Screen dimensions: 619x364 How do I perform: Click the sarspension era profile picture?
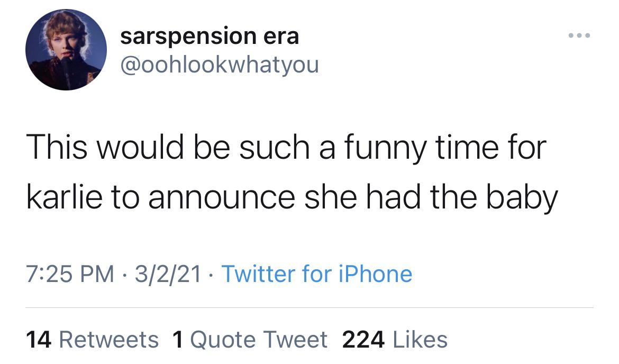(66, 50)
